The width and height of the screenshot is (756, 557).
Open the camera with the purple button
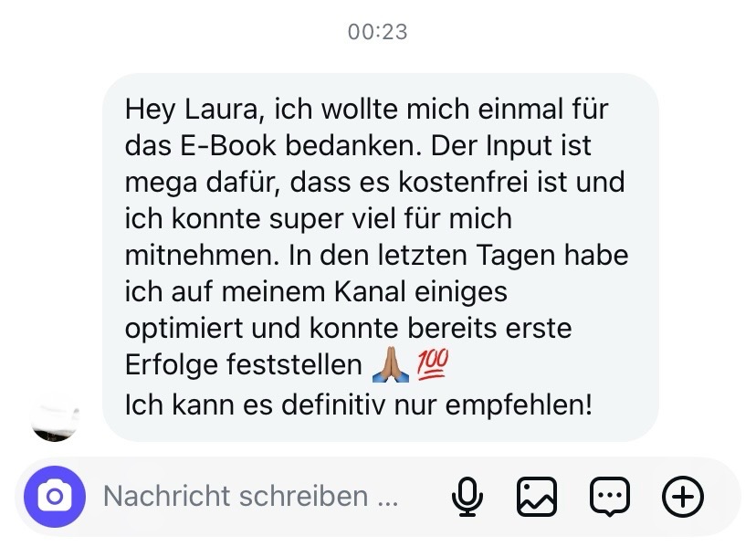(x=55, y=496)
